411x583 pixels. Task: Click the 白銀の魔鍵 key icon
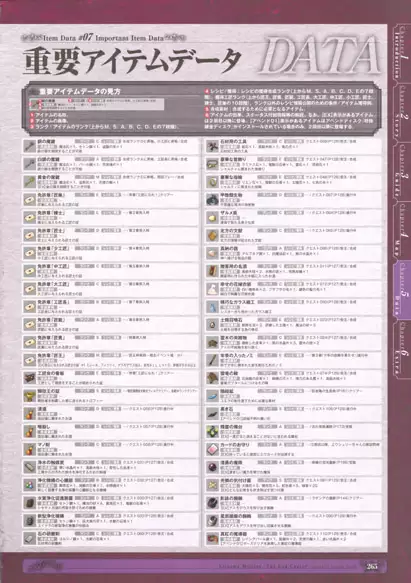[30, 164]
